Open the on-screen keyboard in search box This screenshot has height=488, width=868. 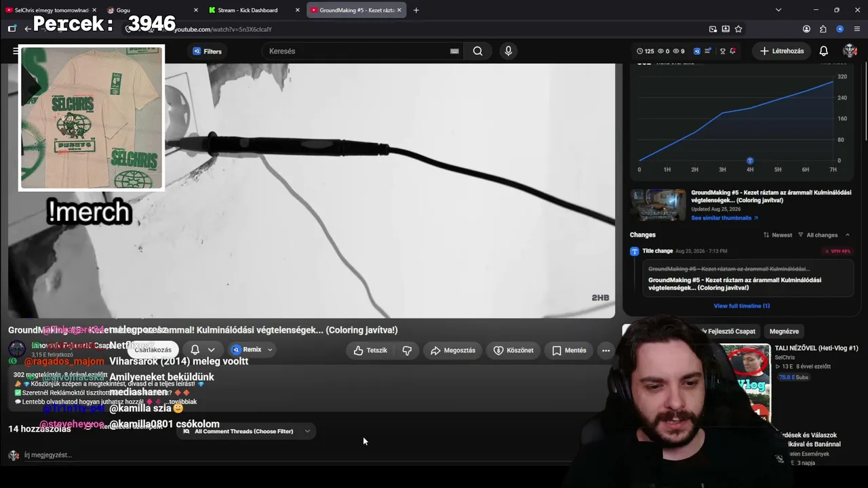coord(454,51)
